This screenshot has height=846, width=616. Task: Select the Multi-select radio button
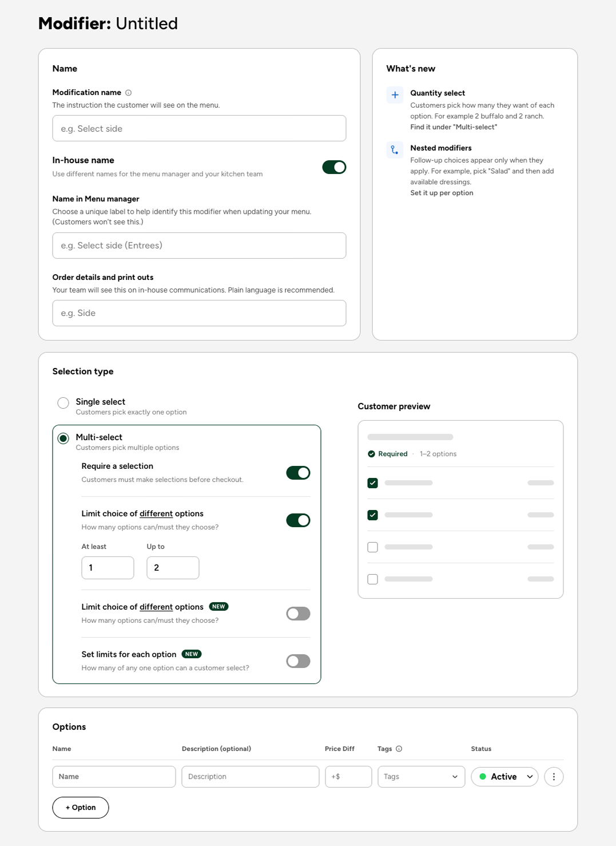(x=63, y=438)
